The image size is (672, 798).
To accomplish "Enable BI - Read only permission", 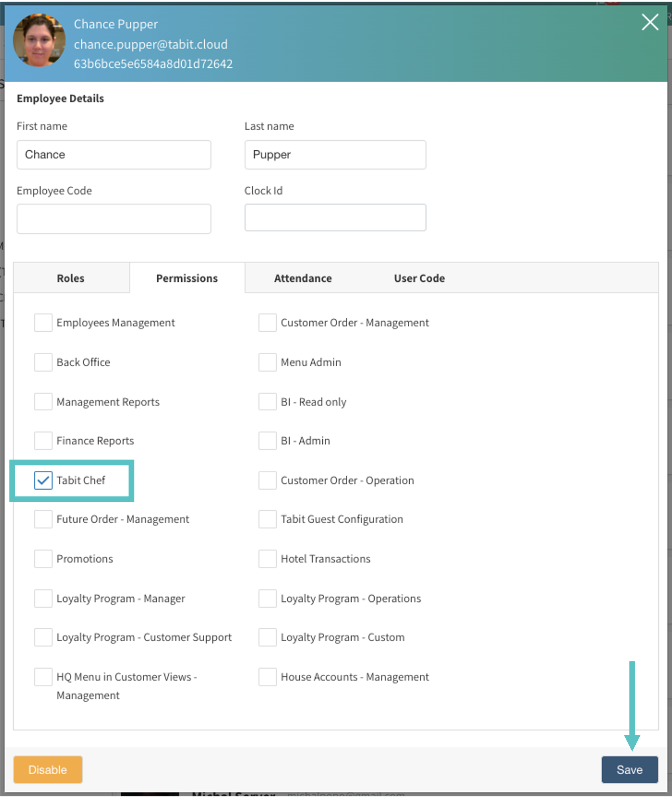I will point(267,402).
